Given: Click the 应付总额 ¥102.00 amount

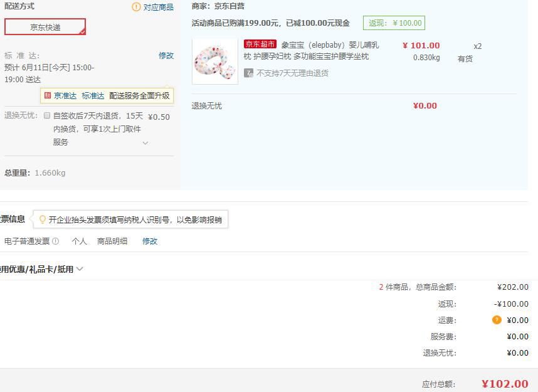Looking at the screenshot, I should coord(505,384).
